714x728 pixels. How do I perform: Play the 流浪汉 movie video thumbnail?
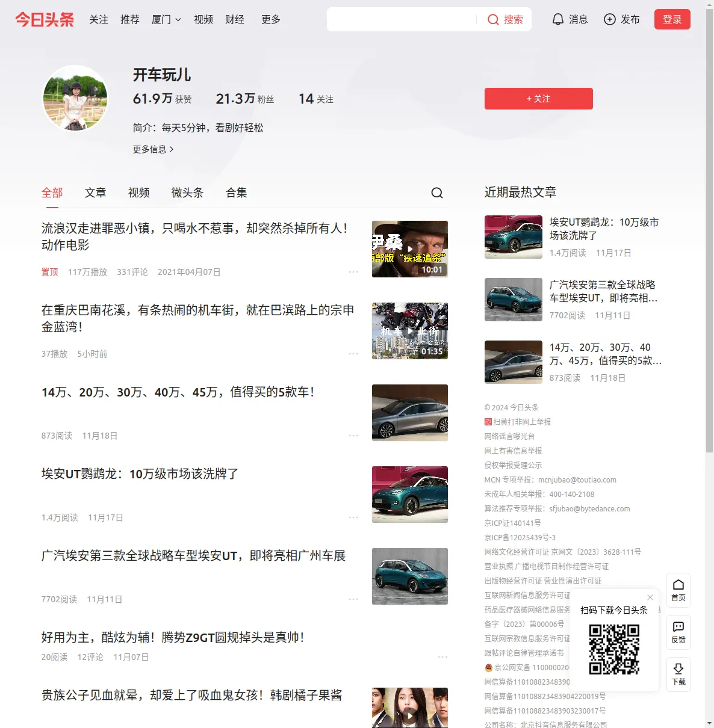tap(410, 249)
